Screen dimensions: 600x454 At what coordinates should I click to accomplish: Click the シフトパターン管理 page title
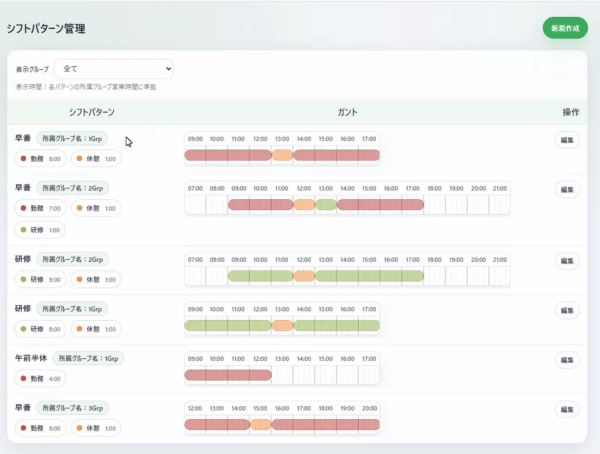coord(46,29)
